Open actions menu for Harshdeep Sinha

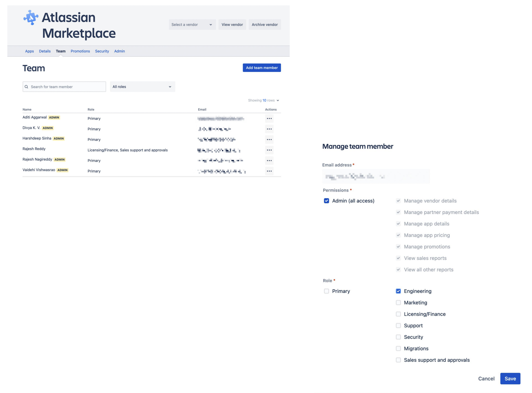269,139
